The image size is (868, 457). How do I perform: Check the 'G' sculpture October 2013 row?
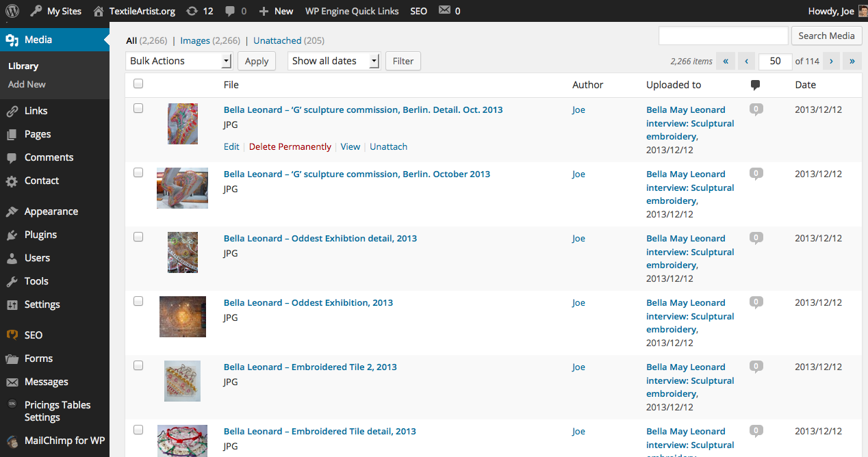[138, 172]
